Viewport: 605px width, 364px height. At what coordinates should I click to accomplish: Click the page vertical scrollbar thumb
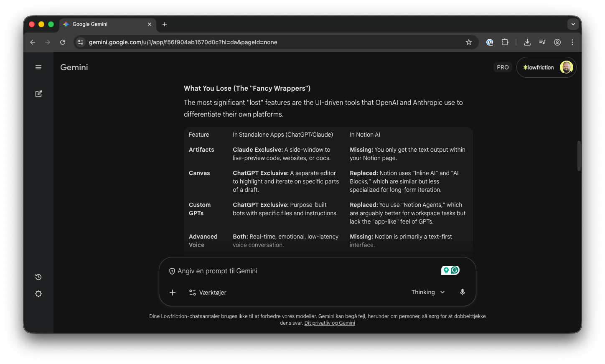tap(579, 156)
